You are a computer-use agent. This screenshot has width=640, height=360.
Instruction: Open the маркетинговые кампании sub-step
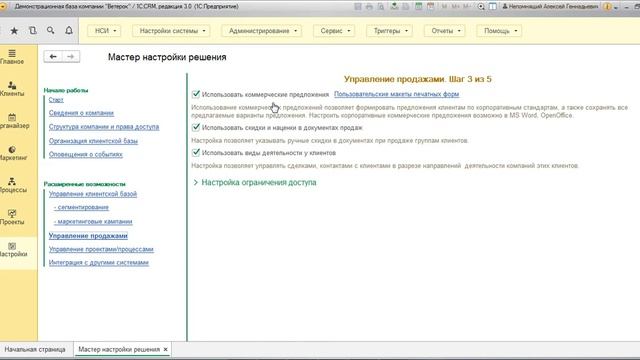pos(93,222)
